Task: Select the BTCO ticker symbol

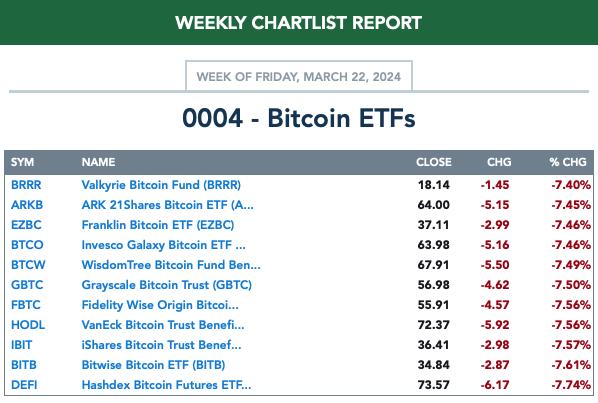Action: click(x=27, y=245)
